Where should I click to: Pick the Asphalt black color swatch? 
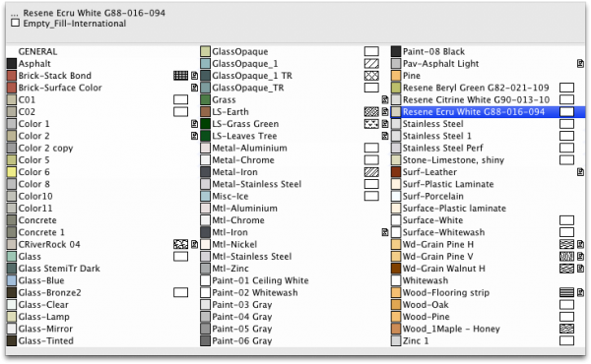point(12,64)
